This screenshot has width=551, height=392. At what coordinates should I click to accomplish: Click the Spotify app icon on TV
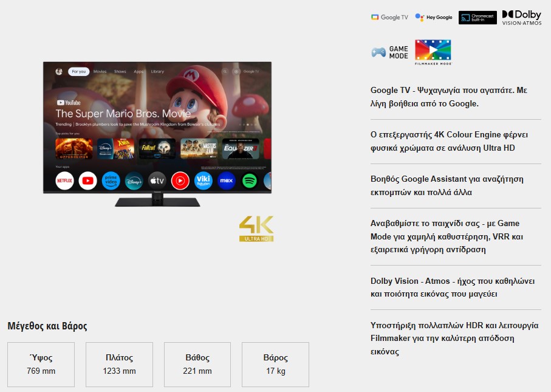click(249, 181)
